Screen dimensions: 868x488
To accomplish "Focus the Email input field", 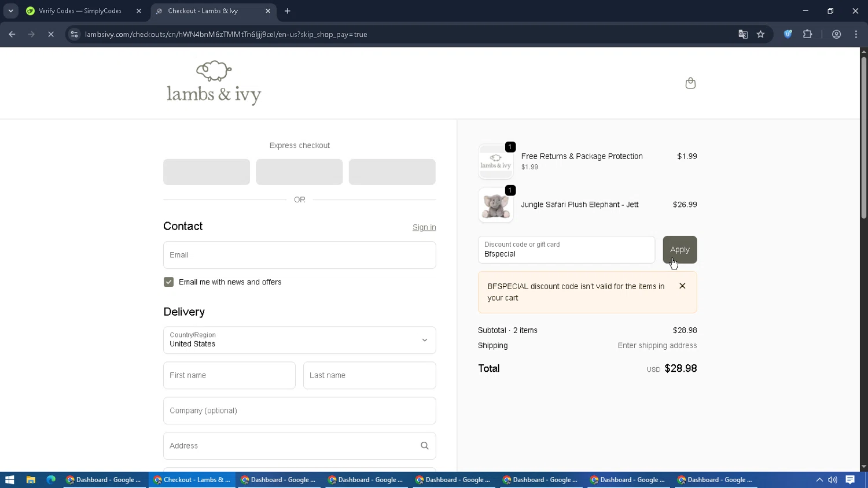I will tap(299, 255).
